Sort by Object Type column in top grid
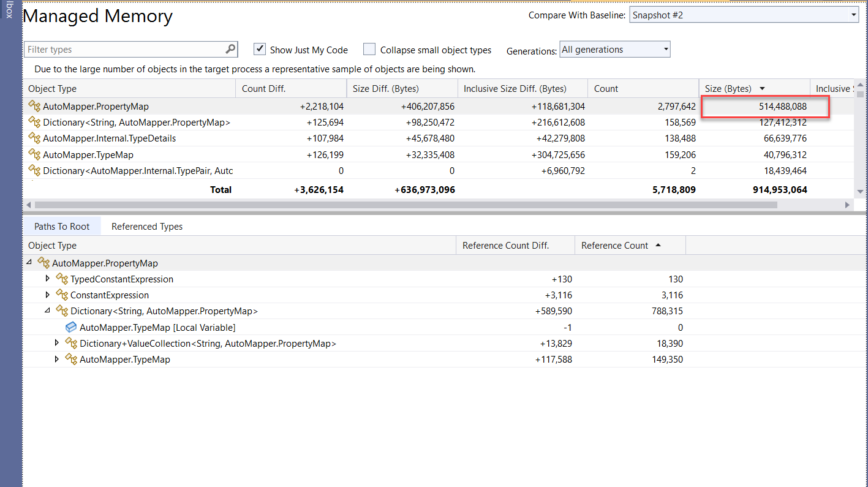 point(129,88)
